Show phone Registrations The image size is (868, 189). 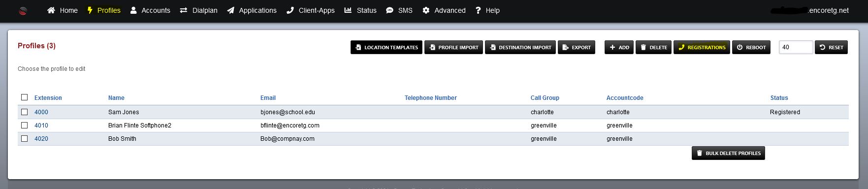[702, 47]
